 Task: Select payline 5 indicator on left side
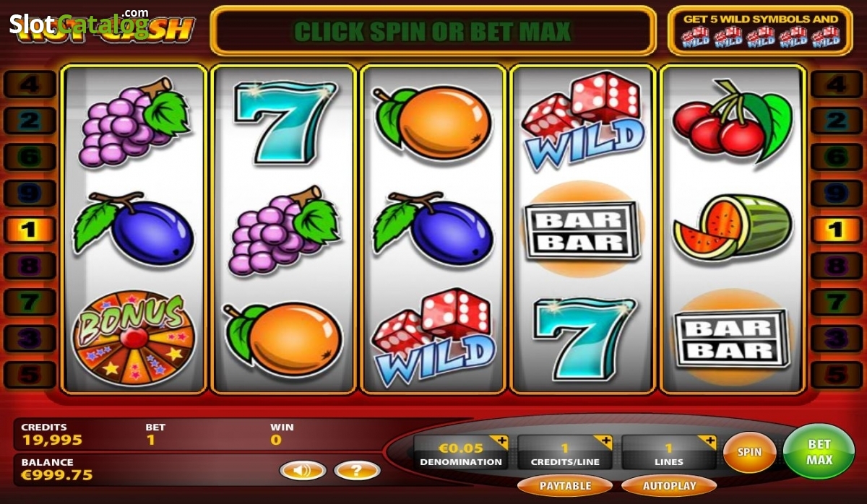(x=30, y=375)
